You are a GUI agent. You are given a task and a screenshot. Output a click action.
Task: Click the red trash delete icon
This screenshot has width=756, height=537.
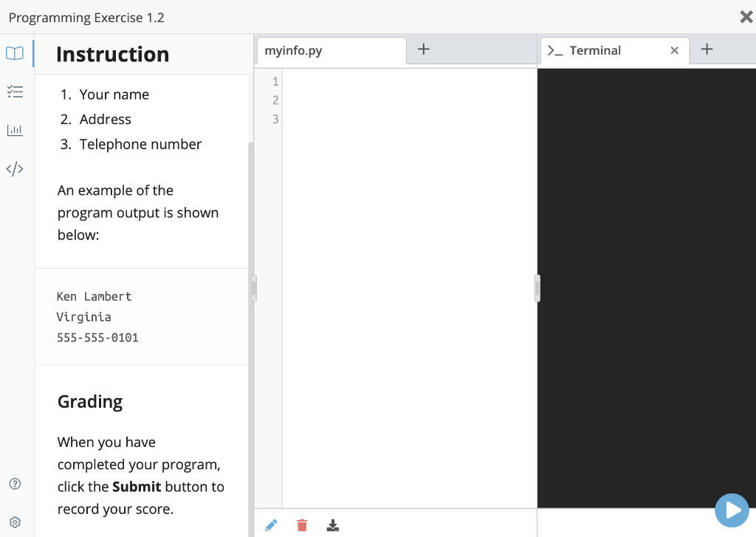(x=301, y=524)
